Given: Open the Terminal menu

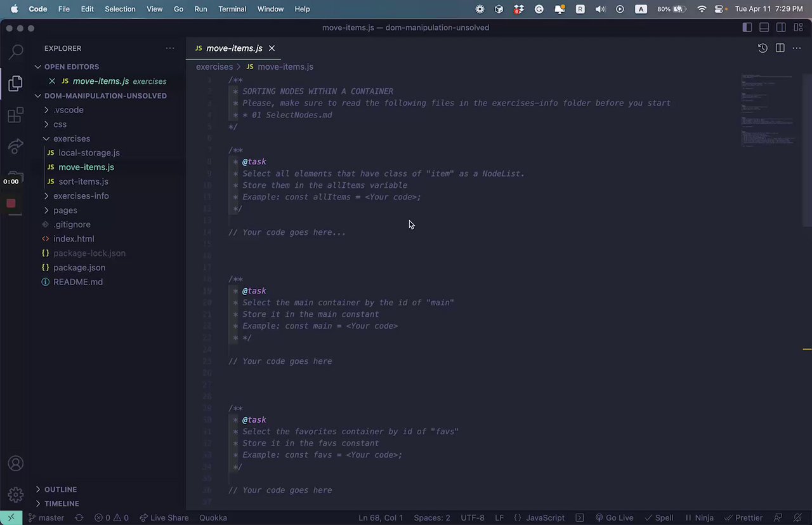Looking at the screenshot, I should pyautogui.click(x=232, y=9).
